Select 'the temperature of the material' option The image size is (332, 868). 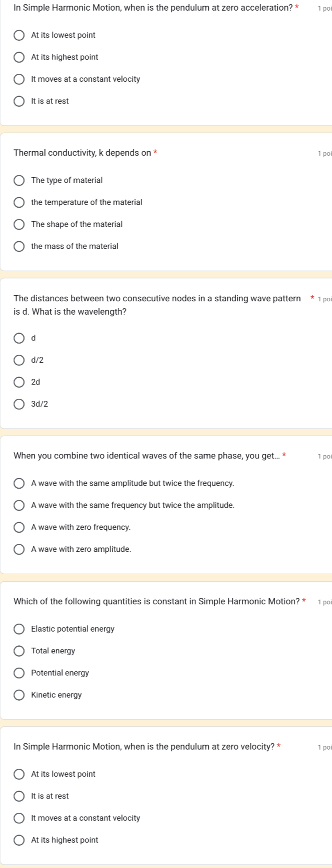pyautogui.click(x=19, y=202)
